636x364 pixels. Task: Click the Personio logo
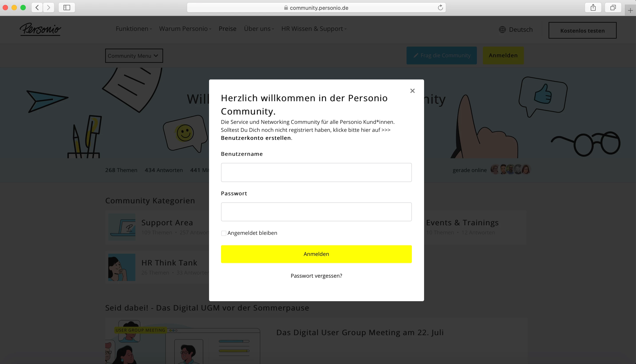coord(40,29)
